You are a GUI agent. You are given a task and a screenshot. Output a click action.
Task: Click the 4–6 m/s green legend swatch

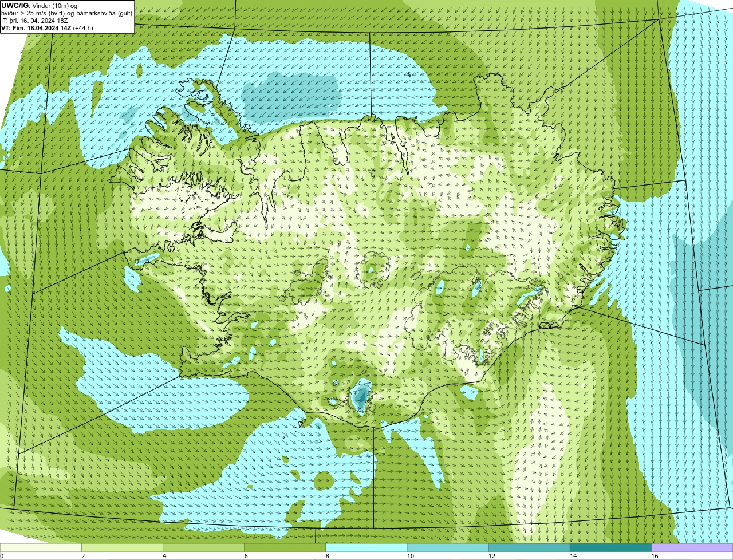(203, 547)
